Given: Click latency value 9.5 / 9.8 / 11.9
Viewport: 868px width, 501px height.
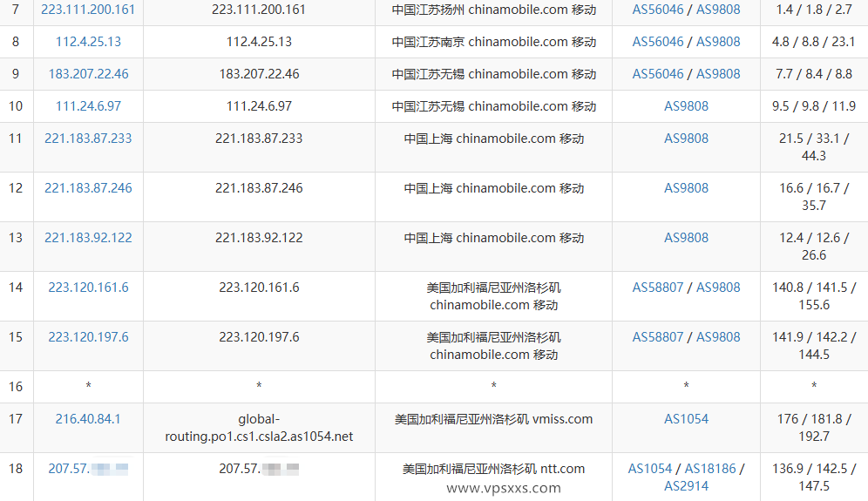Looking at the screenshot, I should [814, 105].
